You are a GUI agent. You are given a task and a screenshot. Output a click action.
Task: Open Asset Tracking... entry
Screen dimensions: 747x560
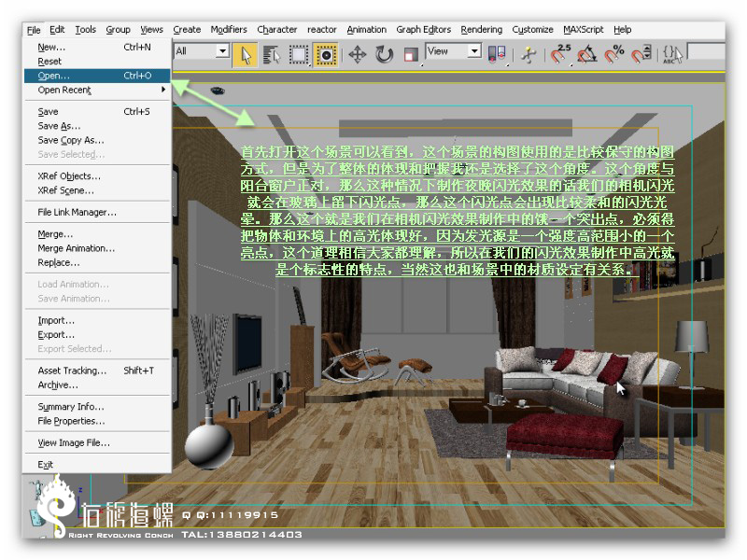pos(97,371)
